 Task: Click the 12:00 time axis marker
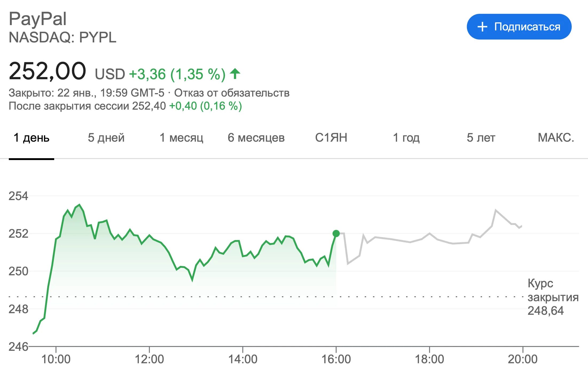(x=149, y=359)
